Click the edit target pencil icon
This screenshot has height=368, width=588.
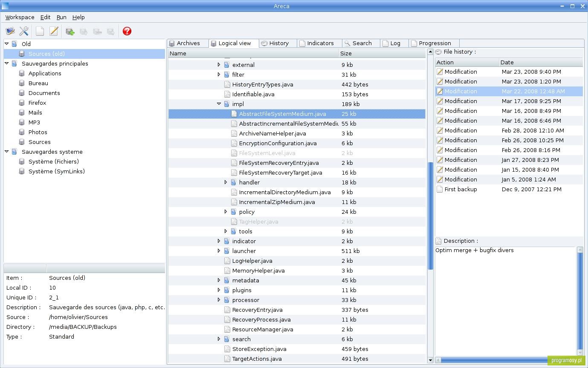pos(53,31)
